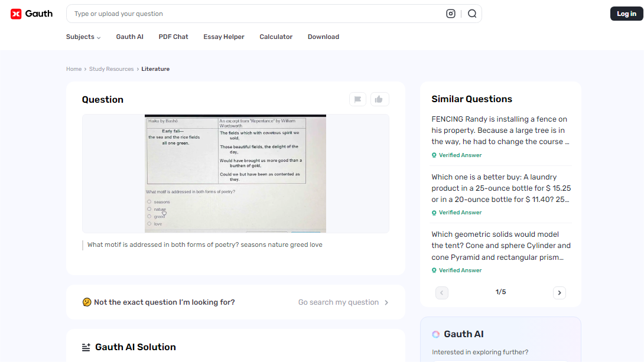The image size is (644, 362).
Task: Advance Similar Questions with right chevron
Action: [559, 292]
